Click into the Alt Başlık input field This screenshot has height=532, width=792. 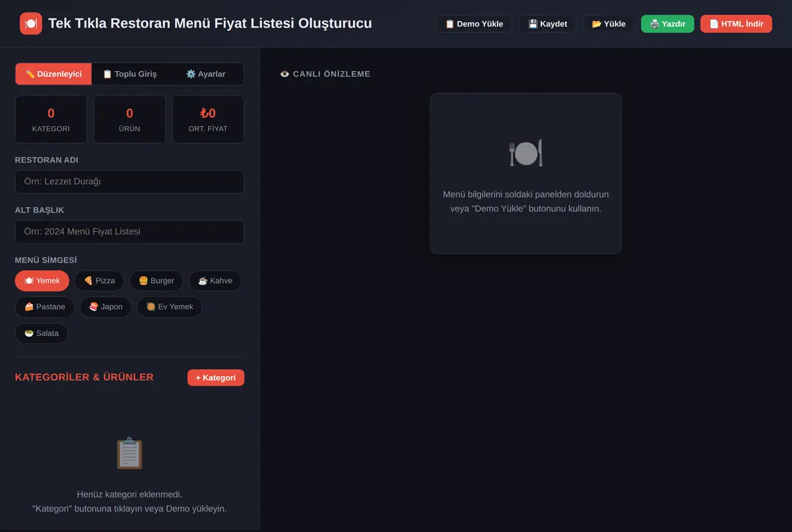coord(129,232)
